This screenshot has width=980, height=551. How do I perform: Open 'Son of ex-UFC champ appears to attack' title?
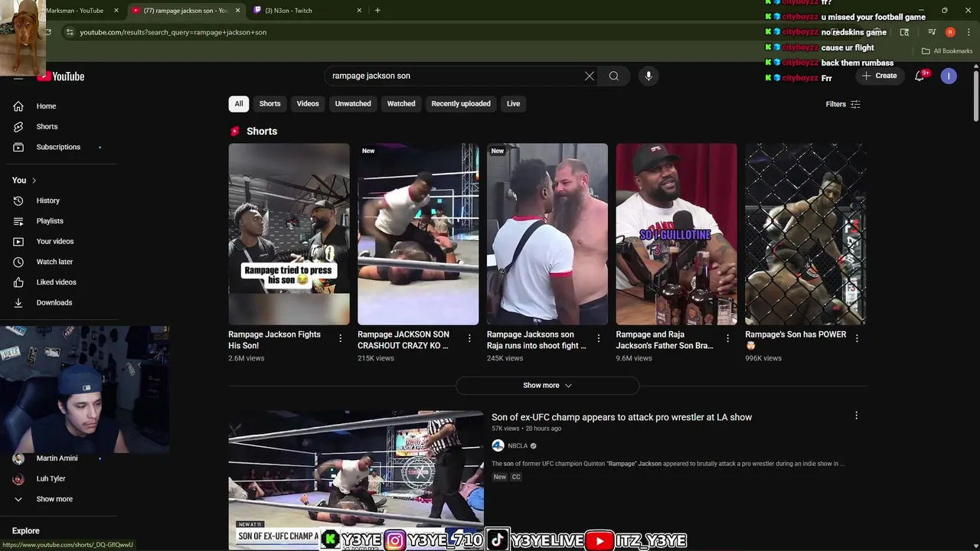pyautogui.click(x=622, y=417)
